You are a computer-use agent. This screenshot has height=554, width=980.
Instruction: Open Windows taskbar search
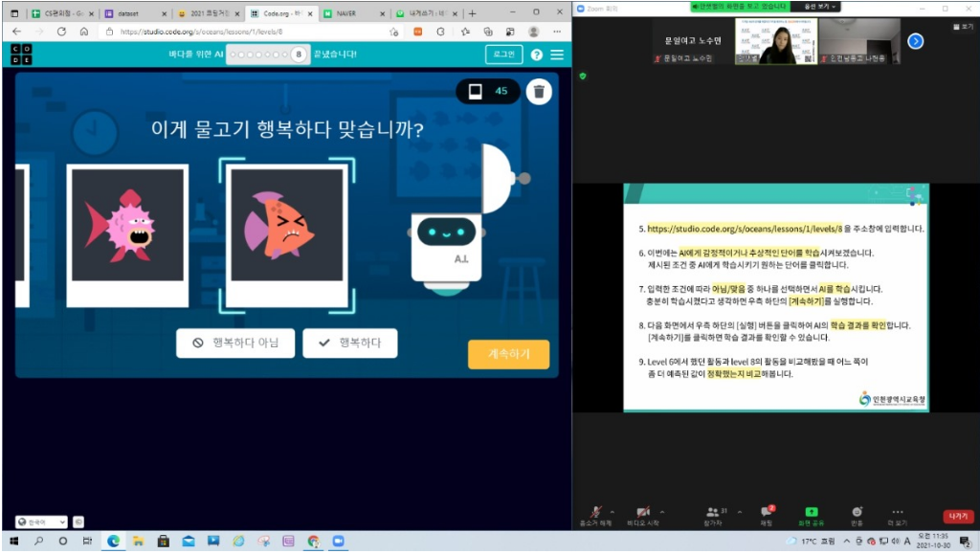(38, 541)
